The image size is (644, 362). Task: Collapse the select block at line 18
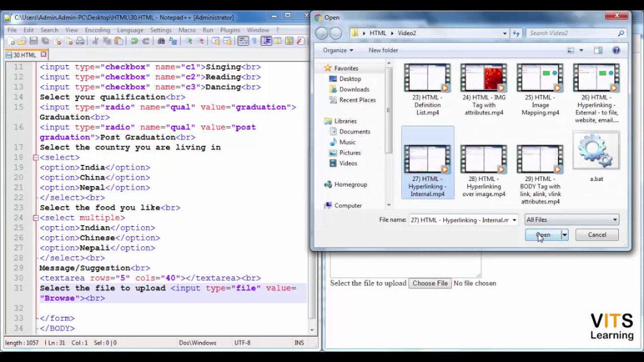tap(36, 157)
